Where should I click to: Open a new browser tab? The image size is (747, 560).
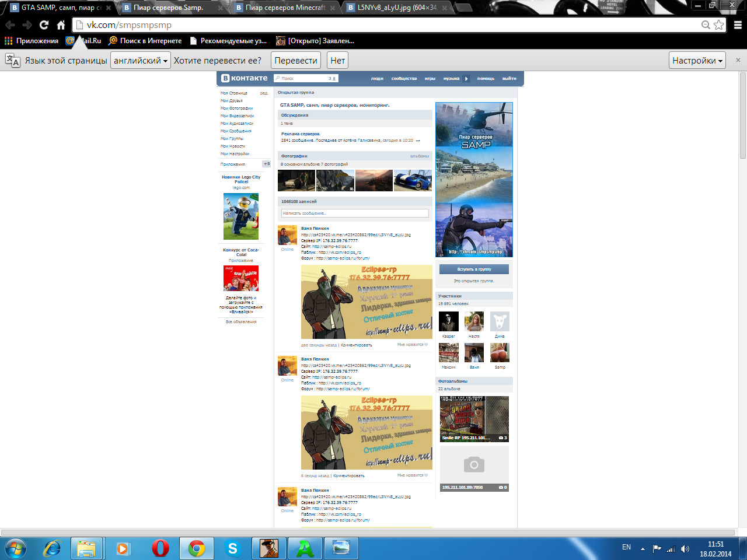click(x=464, y=8)
